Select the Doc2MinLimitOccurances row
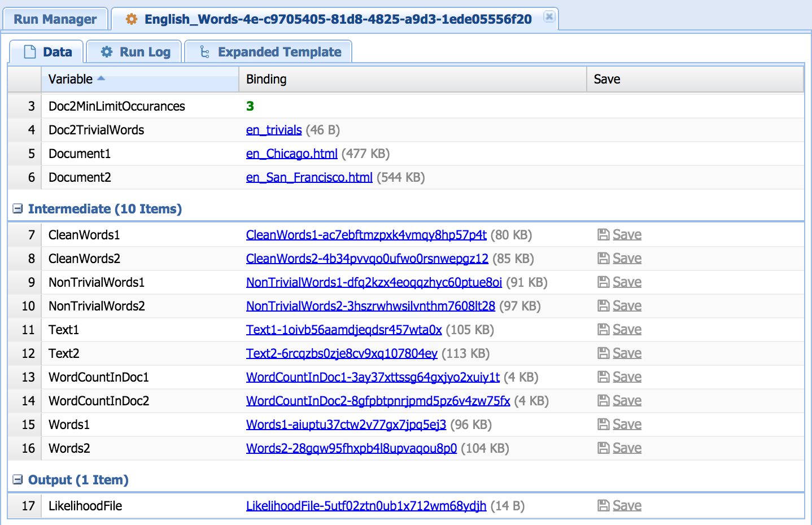 [116, 106]
